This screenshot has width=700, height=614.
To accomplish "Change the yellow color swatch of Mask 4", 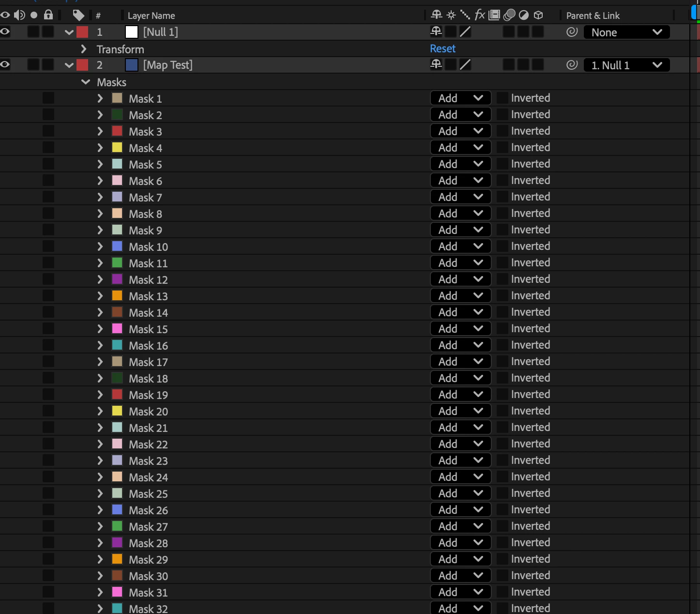I will 117,147.
